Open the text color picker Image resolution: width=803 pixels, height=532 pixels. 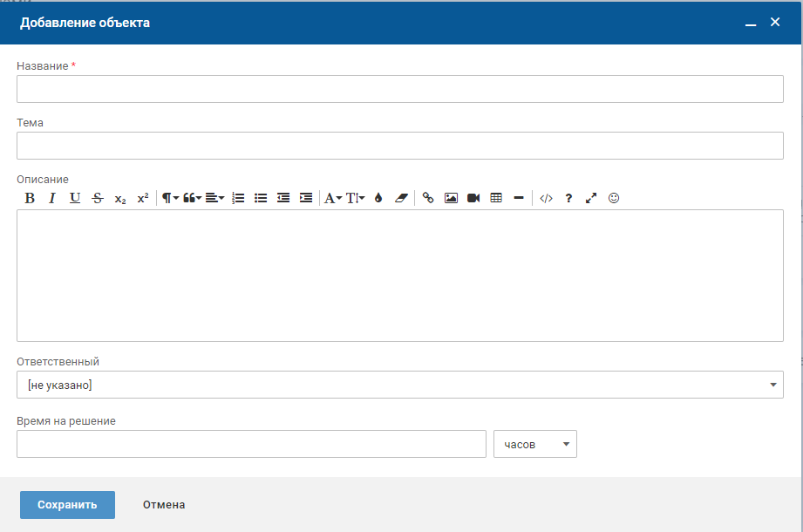click(378, 198)
